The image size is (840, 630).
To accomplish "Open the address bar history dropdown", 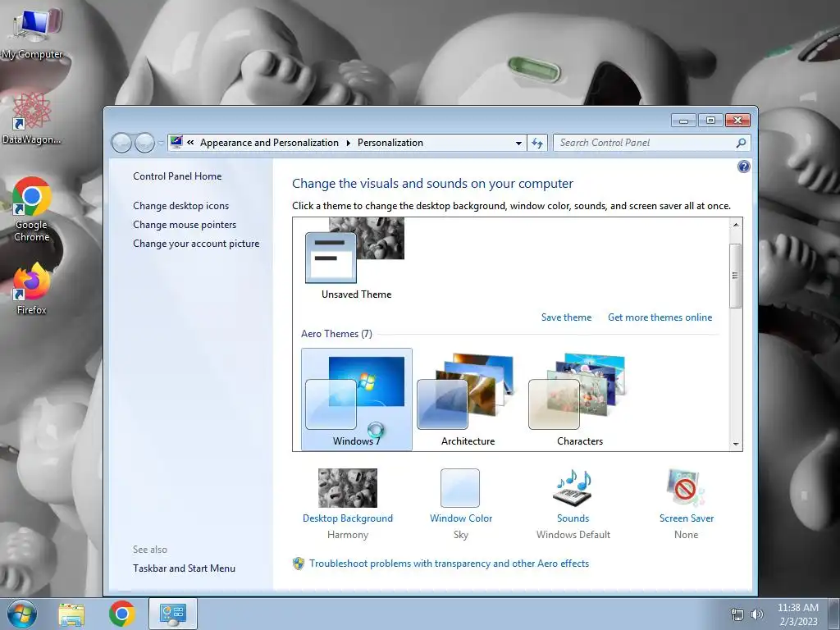I will pyautogui.click(x=518, y=143).
